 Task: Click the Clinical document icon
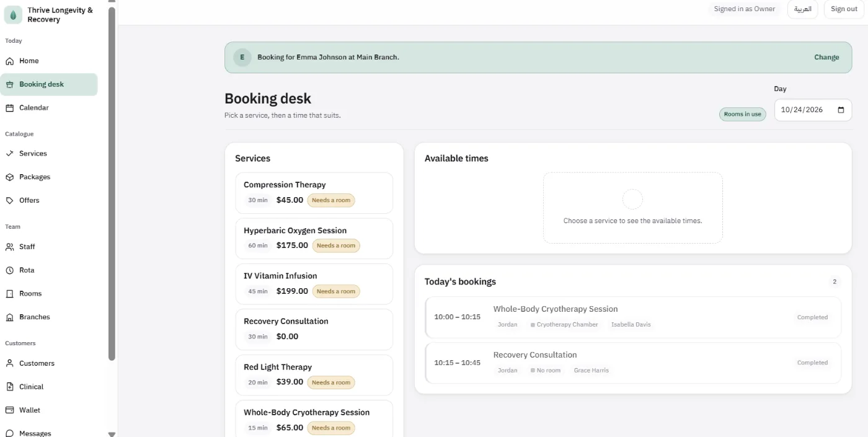coord(9,387)
